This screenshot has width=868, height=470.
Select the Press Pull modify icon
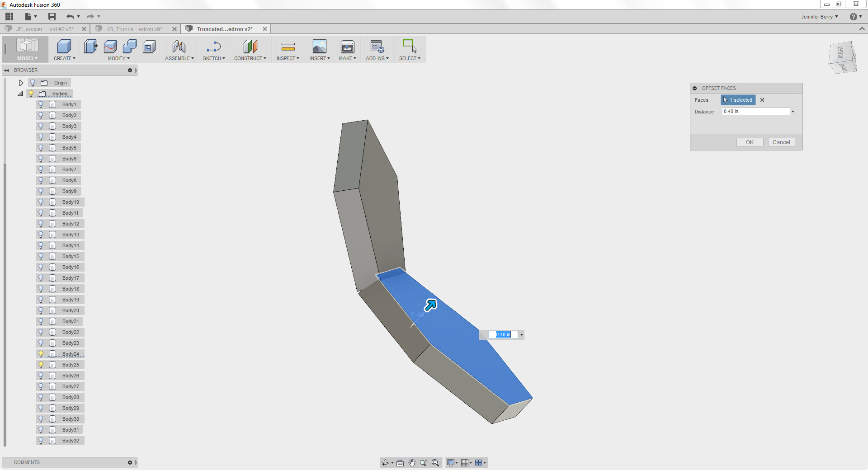tap(90, 47)
